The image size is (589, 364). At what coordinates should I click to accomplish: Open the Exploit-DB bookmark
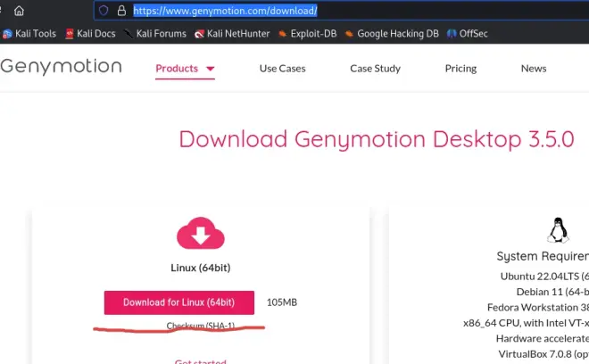(308, 33)
